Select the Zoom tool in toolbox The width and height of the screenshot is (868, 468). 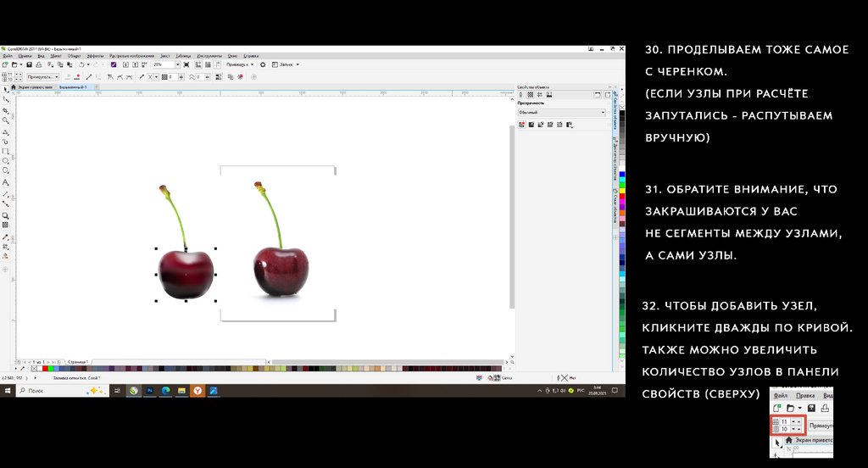coord(6,120)
